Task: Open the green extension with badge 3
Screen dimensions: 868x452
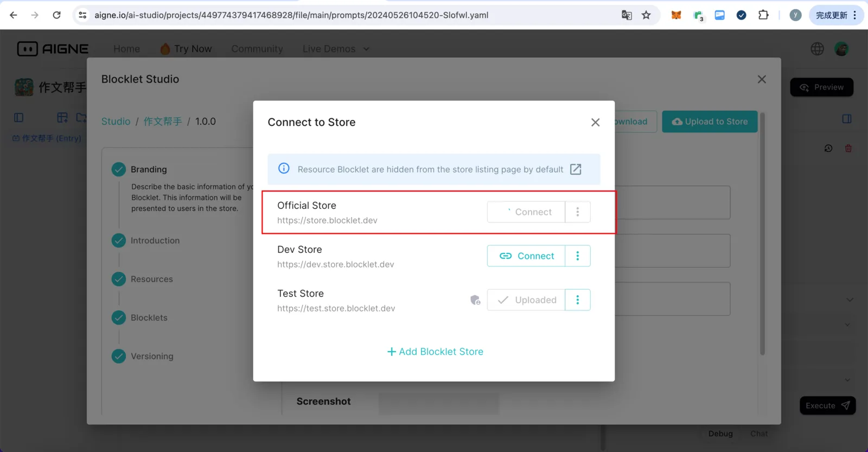Action: pyautogui.click(x=698, y=16)
